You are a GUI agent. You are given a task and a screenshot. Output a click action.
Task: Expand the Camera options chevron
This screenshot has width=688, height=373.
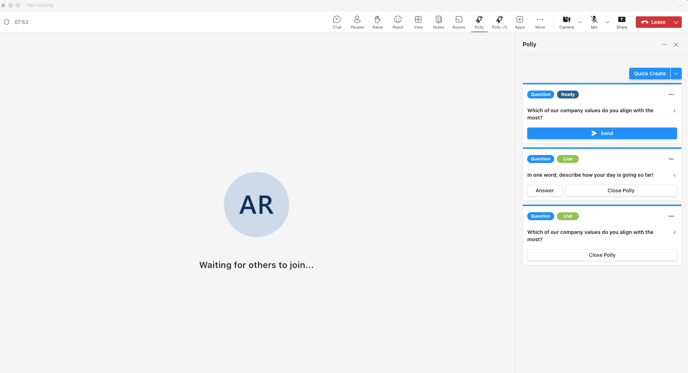580,22
